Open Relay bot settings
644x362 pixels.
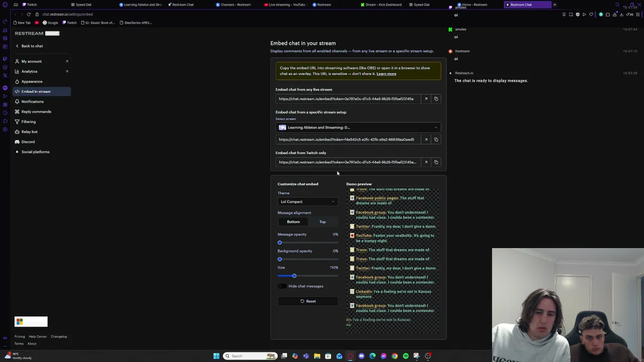coord(42,132)
